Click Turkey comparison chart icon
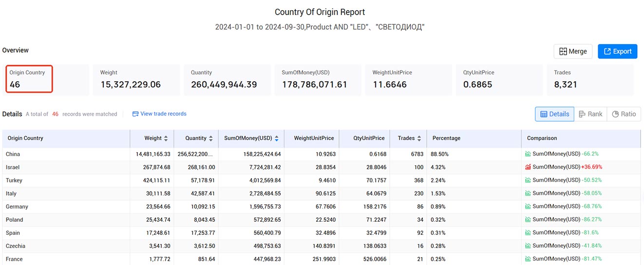Image resolution: width=644 pixels, height=265 pixels. click(528, 180)
